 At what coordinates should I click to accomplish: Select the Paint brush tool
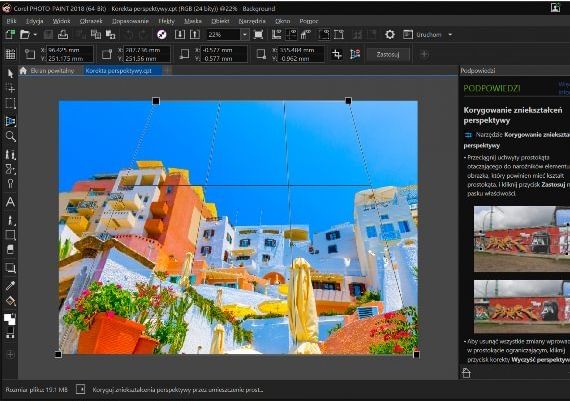click(10, 220)
